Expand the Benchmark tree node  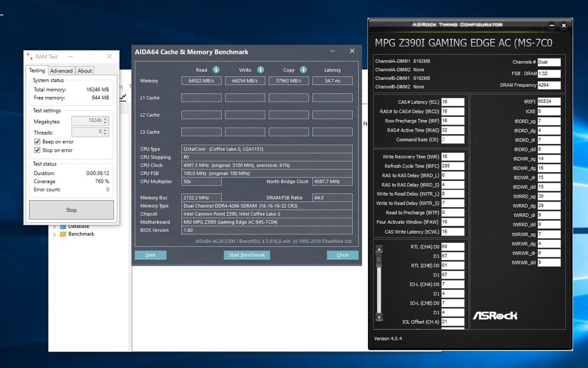pos(54,234)
